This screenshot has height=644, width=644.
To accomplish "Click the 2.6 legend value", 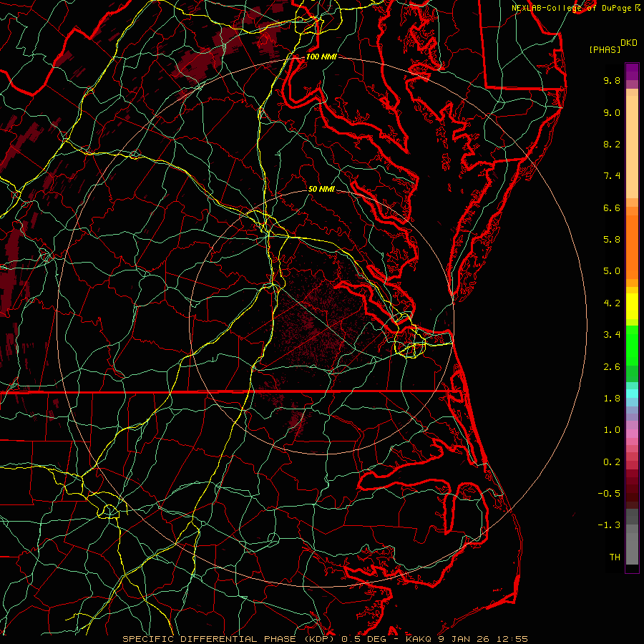I will coord(612,367).
